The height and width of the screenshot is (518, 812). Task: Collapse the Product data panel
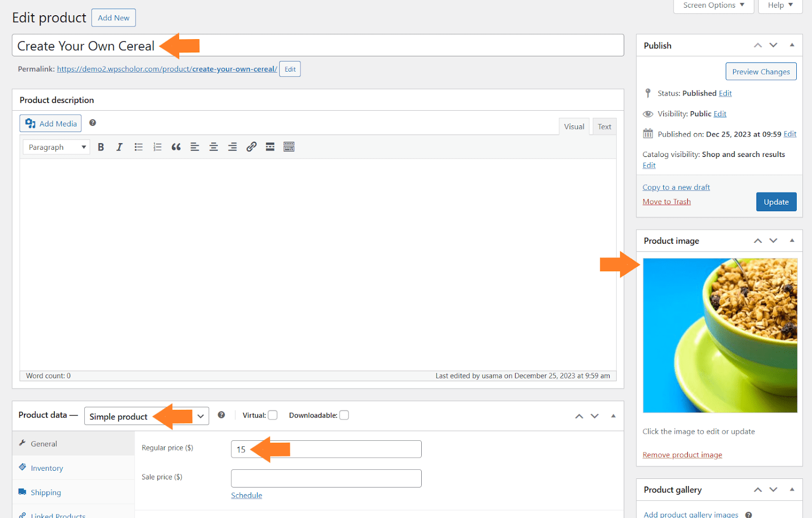point(614,416)
